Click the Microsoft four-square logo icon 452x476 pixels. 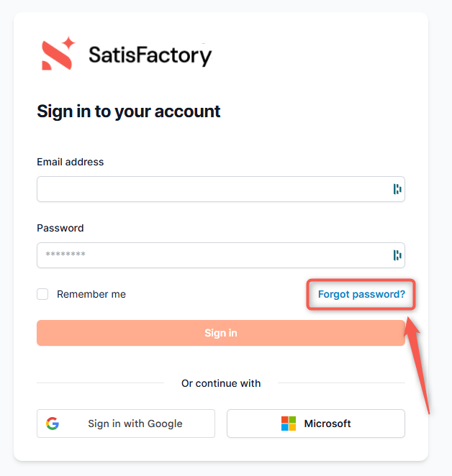click(x=289, y=424)
